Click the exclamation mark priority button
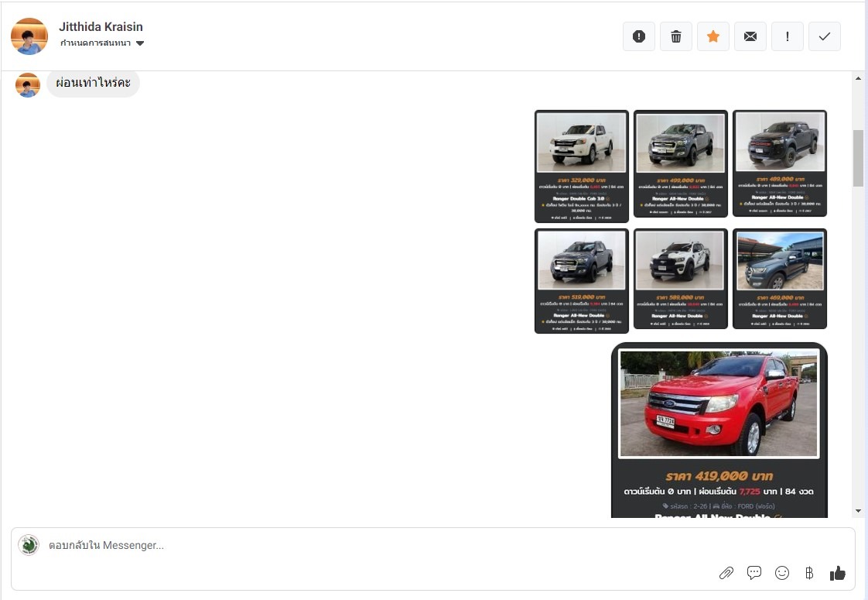The width and height of the screenshot is (868, 600). (788, 36)
